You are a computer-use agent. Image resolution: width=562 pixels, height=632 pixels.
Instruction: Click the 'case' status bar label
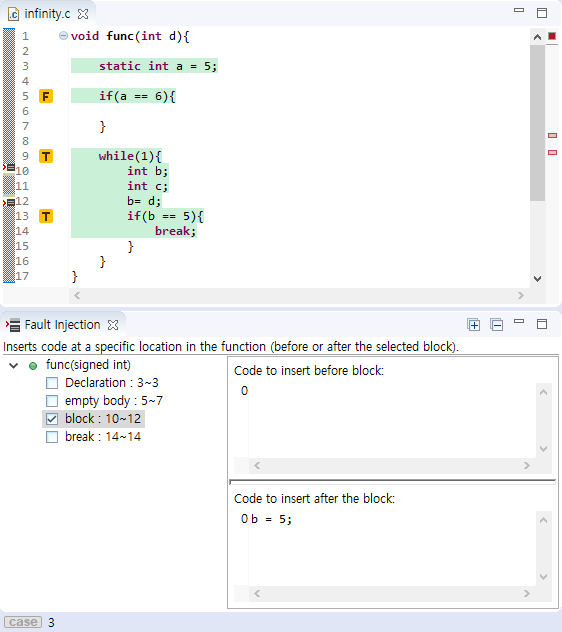pyautogui.click(x=23, y=622)
